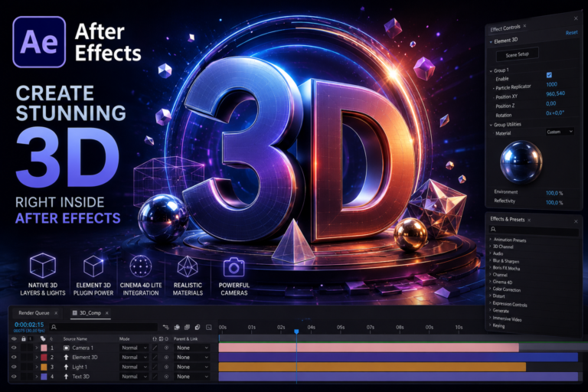
Task: Hide the Element 3D layer with its eye
Action: tap(14, 357)
